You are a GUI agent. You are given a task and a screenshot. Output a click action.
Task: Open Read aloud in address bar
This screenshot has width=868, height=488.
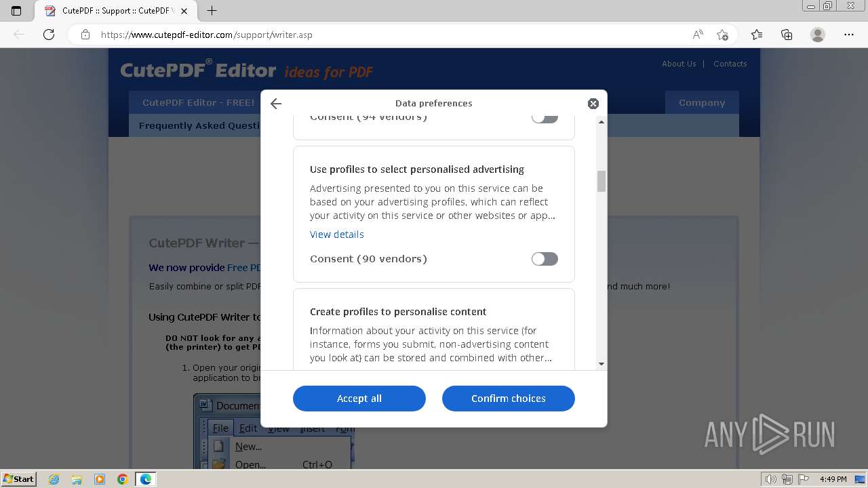click(x=698, y=35)
